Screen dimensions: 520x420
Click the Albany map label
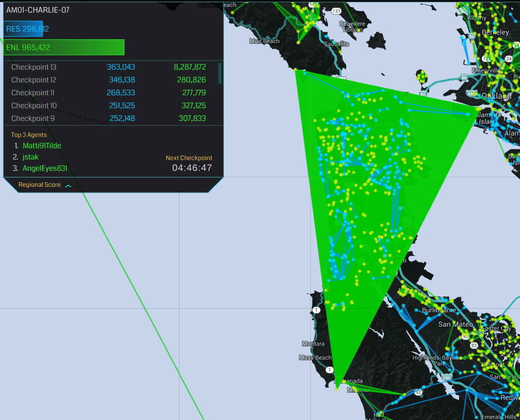pyautogui.click(x=477, y=18)
